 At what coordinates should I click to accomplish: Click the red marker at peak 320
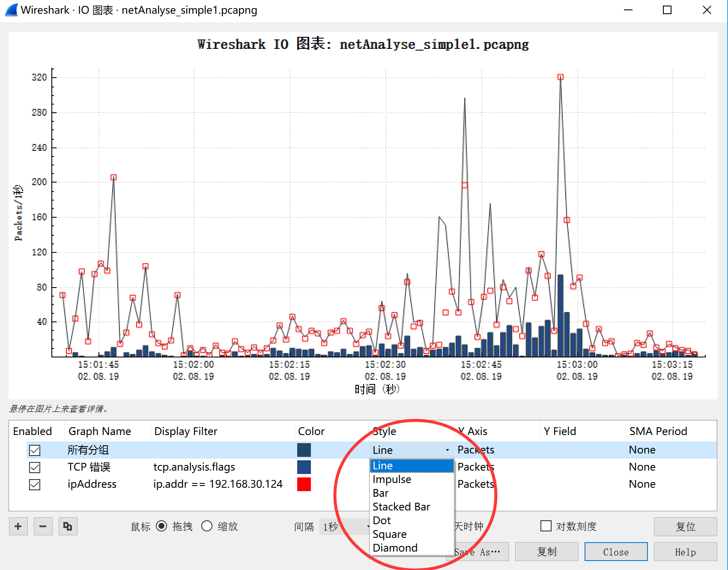tap(561, 77)
